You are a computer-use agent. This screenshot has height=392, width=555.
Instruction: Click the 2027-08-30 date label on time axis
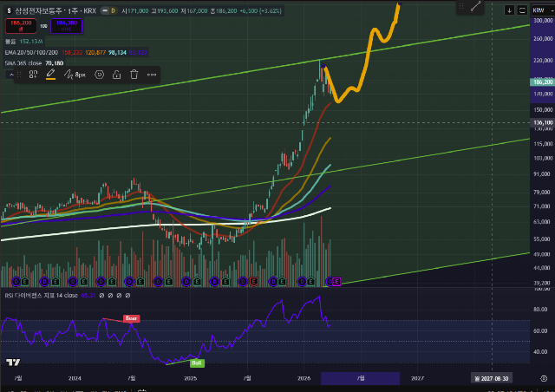pyautogui.click(x=492, y=378)
